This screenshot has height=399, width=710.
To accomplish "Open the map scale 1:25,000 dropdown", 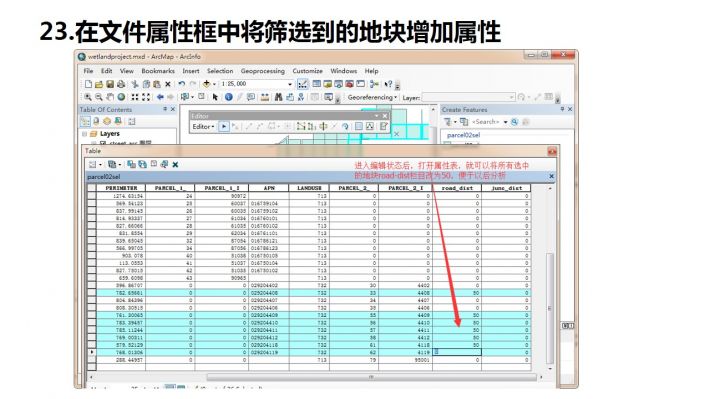I will click(x=290, y=84).
